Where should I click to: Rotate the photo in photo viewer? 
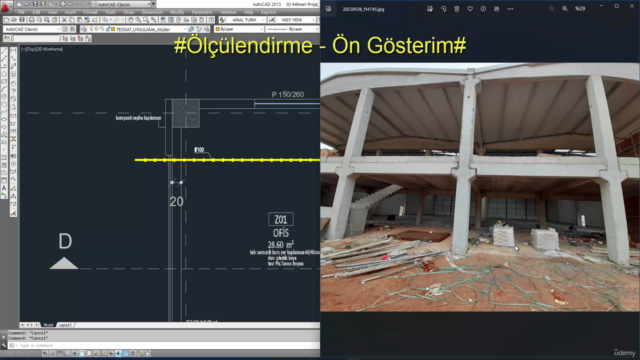[443, 9]
